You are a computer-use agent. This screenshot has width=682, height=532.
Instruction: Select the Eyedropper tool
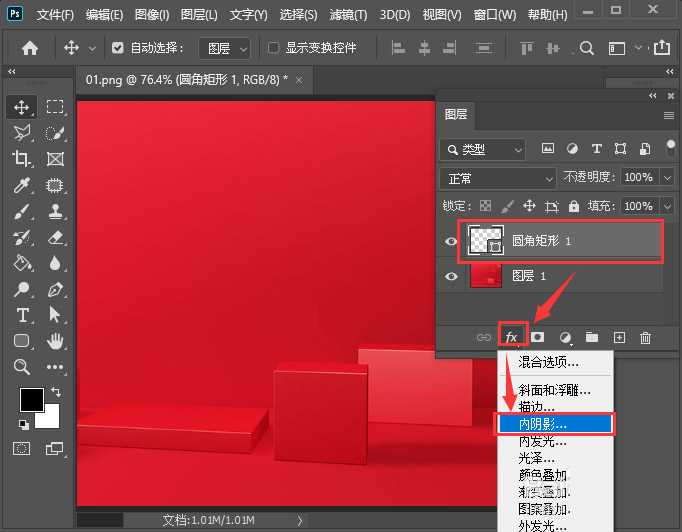click(x=21, y=185)
